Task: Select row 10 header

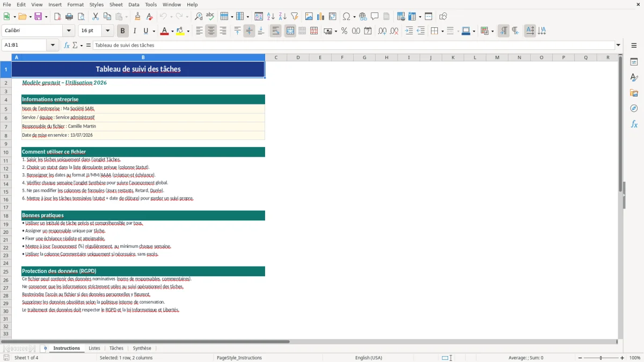Action: pos(6,152)
